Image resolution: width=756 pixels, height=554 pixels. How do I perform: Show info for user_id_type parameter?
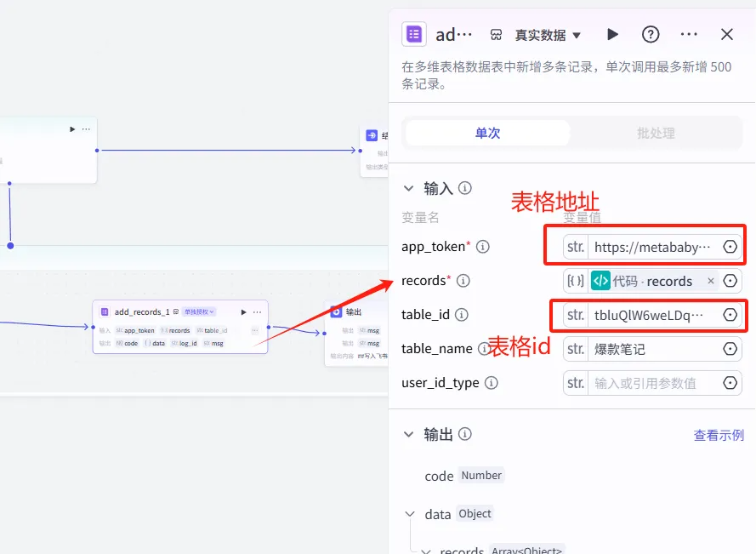[492, 383]
